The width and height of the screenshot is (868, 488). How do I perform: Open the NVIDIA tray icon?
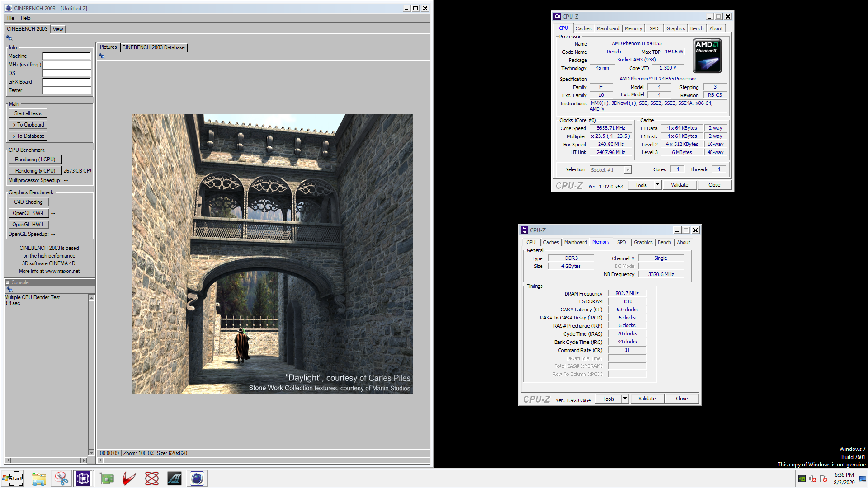(x=802, y=479)
